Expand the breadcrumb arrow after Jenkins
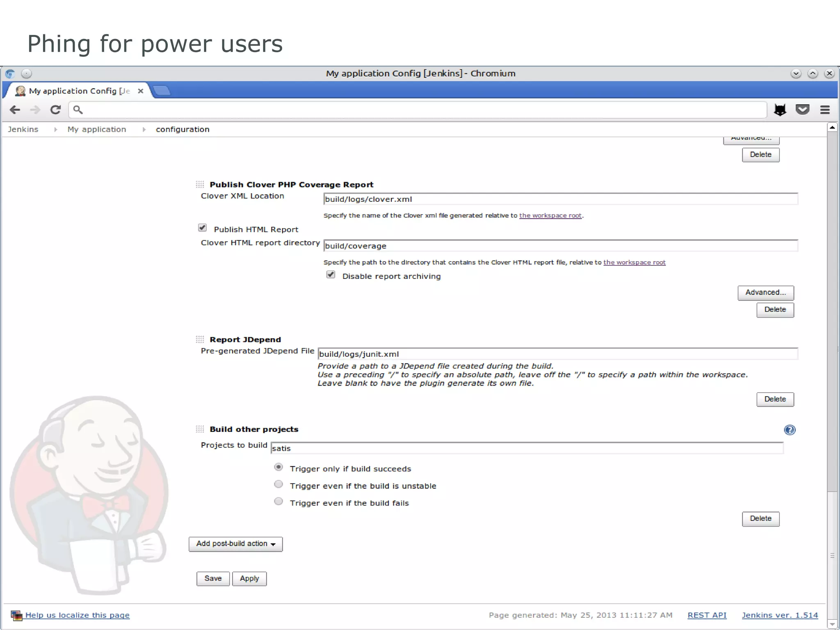840x630 pixels. point(55,130)
